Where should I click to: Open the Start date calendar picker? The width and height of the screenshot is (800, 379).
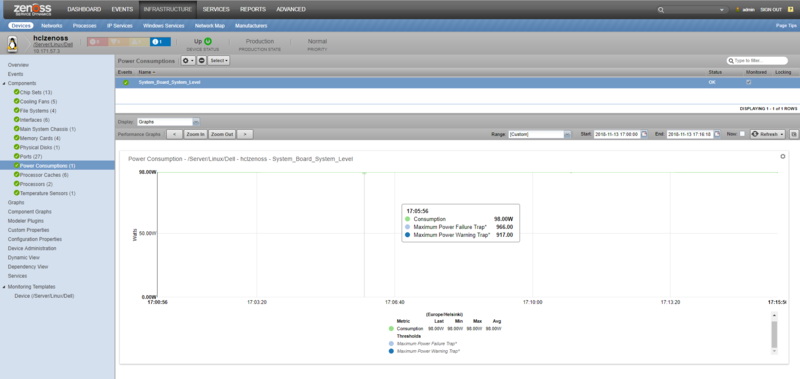(644, 134)
